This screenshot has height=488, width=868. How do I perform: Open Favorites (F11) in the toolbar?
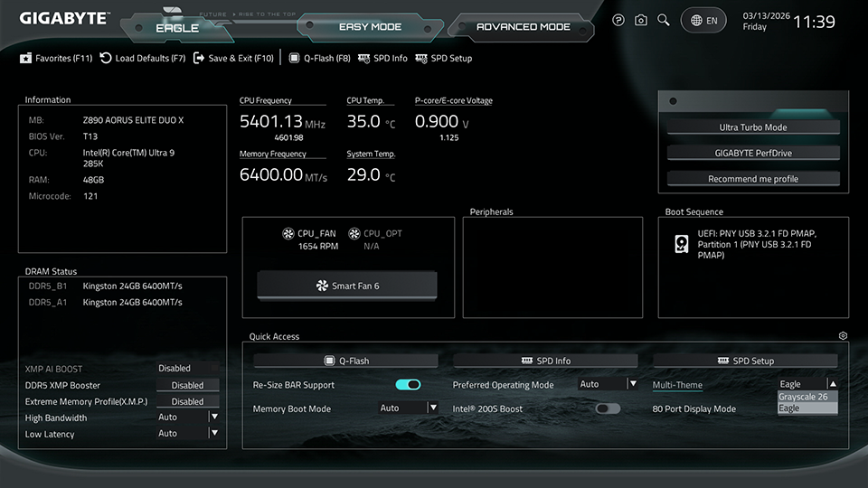pos(56,58)
